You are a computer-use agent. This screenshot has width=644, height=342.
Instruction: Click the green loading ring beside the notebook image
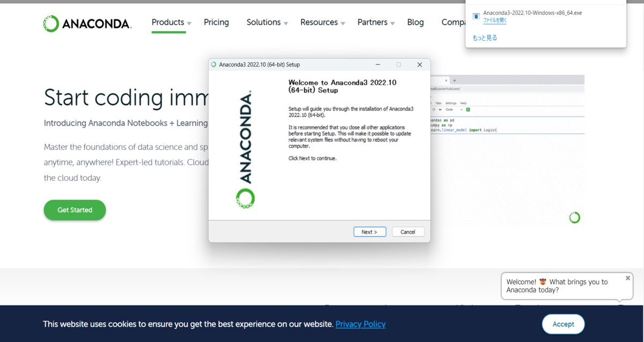pos(574,217)
